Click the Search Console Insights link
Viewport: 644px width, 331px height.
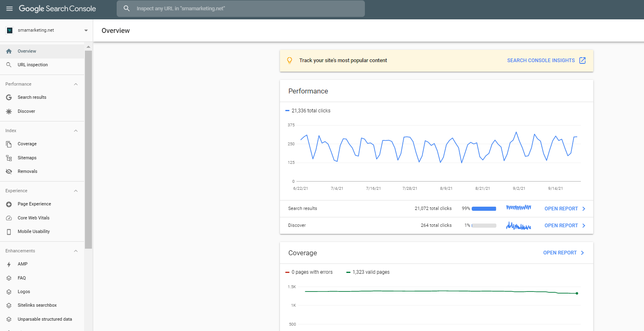[541, 61]
